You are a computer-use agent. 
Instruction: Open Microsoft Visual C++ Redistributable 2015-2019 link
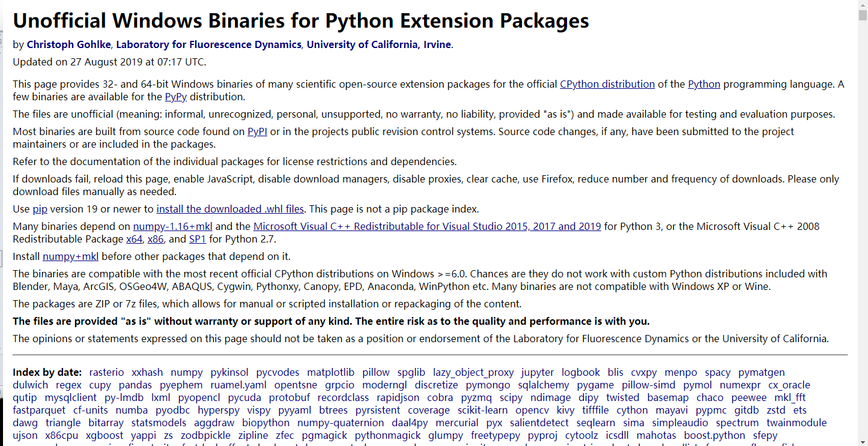point(427,226)
